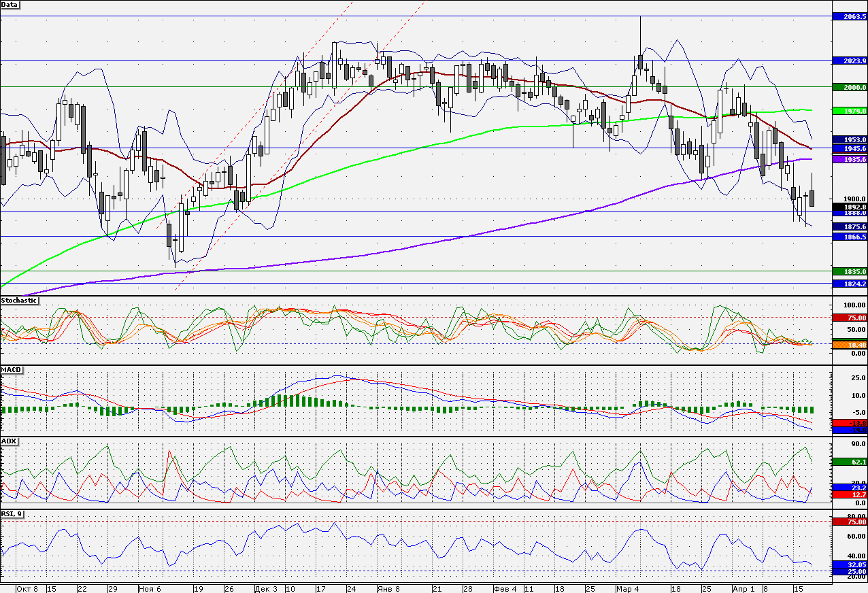This screenshot has width=868, height=593.
Task: Select the 1892.8 current price tag
Action: click(x=850, y=207)
